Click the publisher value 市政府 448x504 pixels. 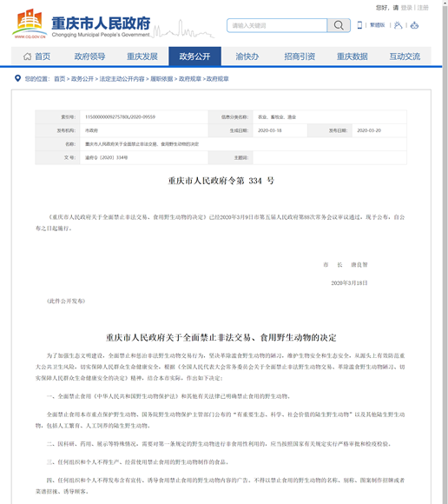pyautogui.click(x=91, y=130)
